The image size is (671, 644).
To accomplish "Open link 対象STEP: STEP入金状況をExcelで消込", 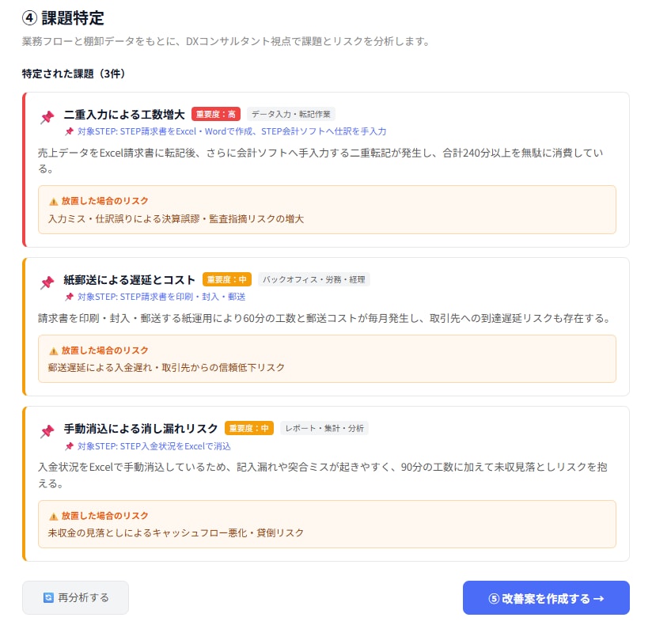I will [154, 446].
